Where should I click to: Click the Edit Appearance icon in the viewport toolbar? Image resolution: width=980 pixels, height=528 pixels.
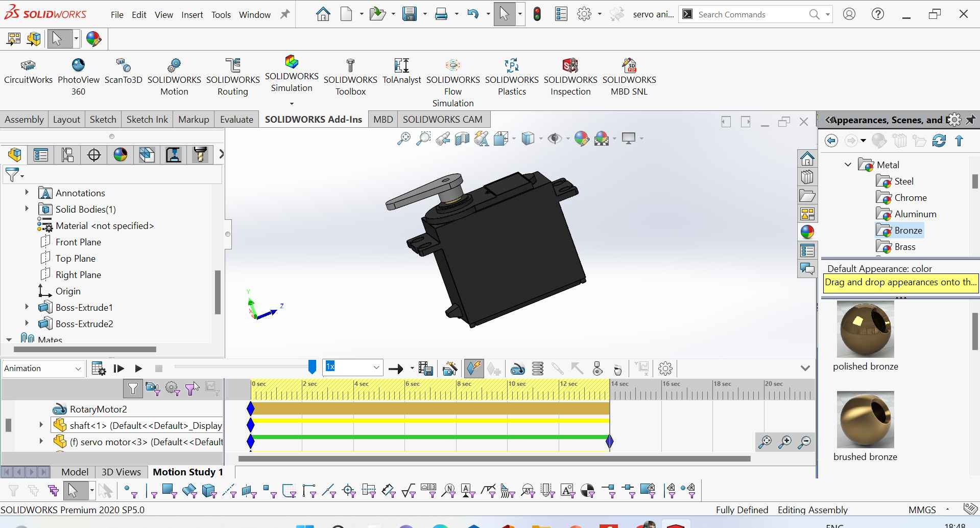tap(582, 139)
